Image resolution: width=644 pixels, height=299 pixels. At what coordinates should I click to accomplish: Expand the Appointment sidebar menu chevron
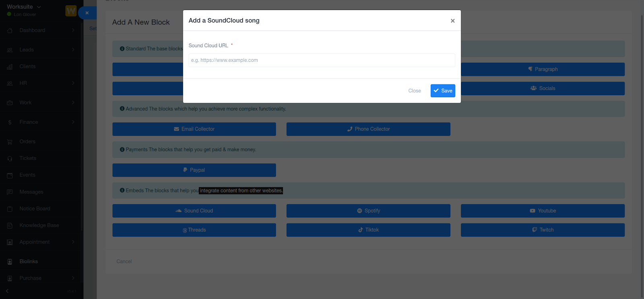click(x=73, y=242)
